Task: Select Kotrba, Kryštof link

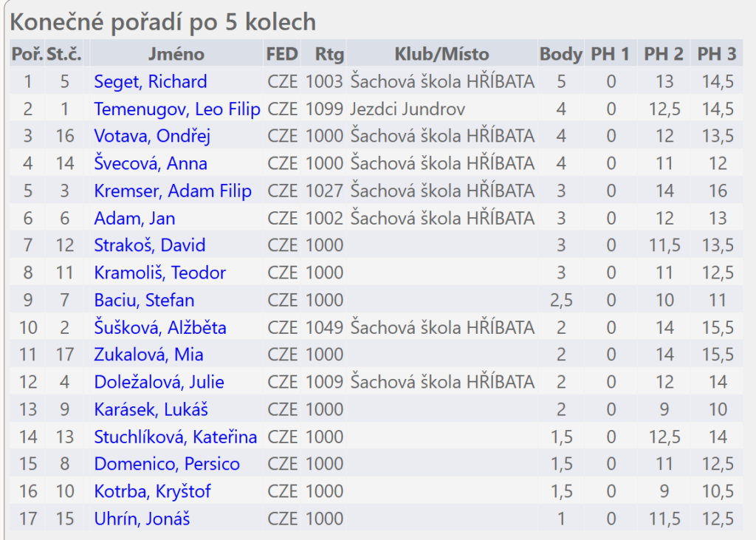Action: [152, 491]
